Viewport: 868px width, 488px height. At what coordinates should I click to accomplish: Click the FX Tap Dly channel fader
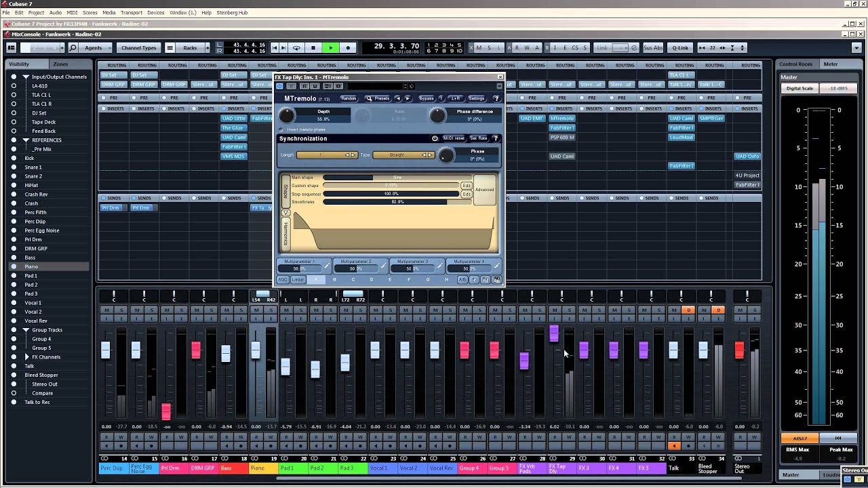pos(554,333)
